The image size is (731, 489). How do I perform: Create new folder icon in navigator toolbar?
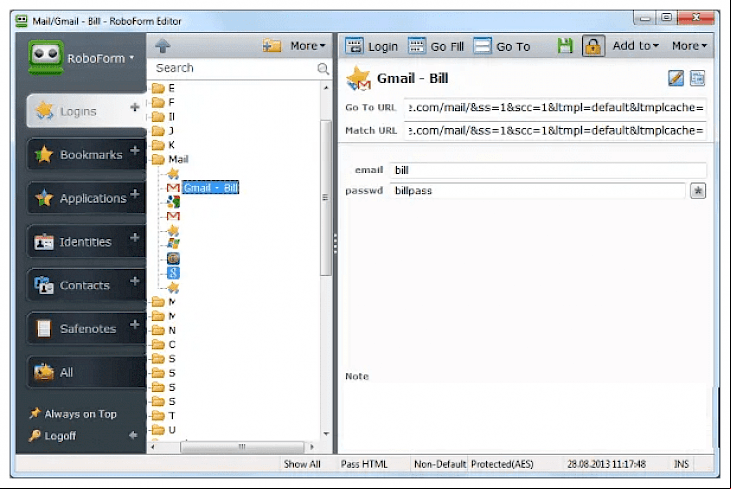point(272,46)
